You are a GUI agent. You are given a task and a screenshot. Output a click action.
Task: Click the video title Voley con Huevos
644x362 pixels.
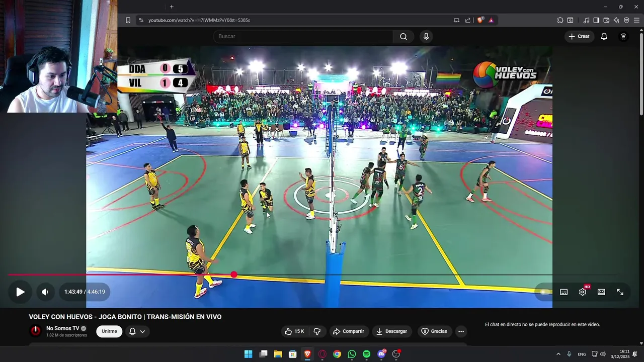pyautogui.click(x=125, y=317)
